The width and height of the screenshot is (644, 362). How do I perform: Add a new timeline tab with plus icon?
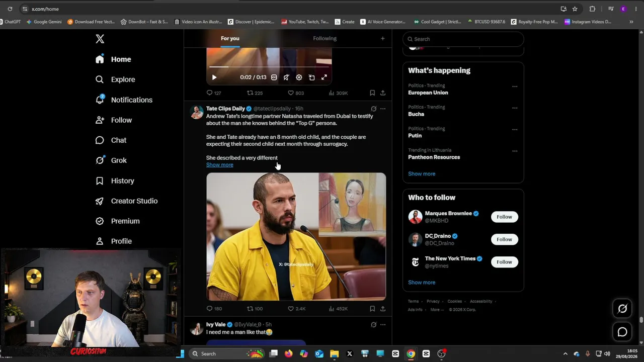pyautogui.click(x=382, y=38)
